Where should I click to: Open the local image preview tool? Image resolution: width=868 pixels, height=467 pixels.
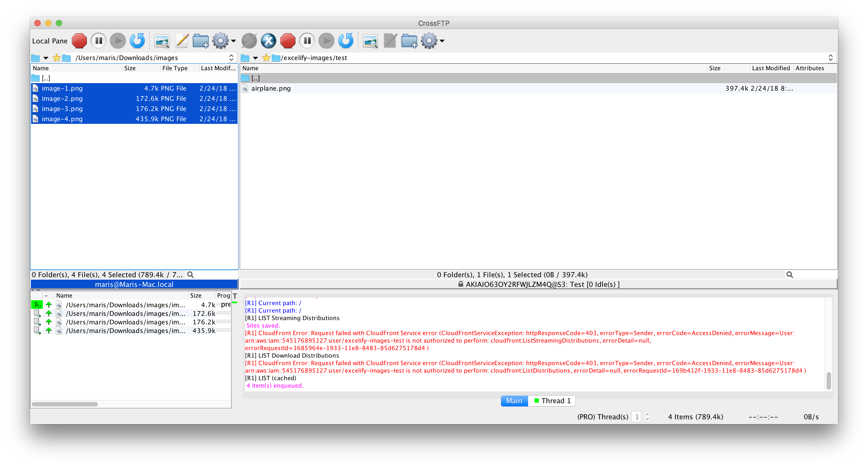tap(162, 41)
